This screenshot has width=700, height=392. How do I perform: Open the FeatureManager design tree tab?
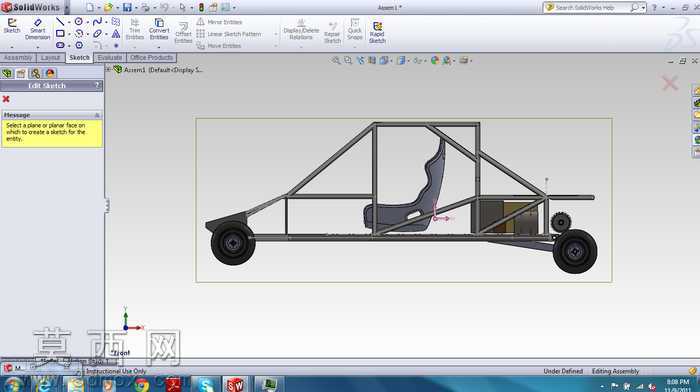pyautogui.click(x=7, y=73)
